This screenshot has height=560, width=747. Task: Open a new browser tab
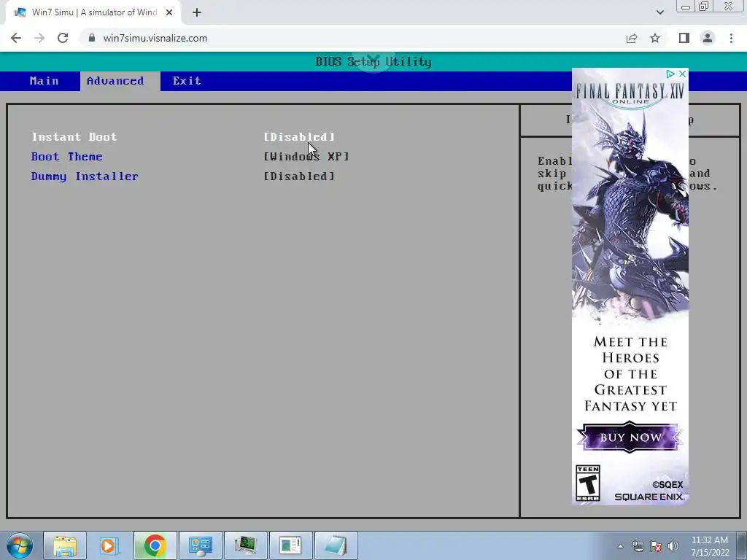click(x=197, y=12)
